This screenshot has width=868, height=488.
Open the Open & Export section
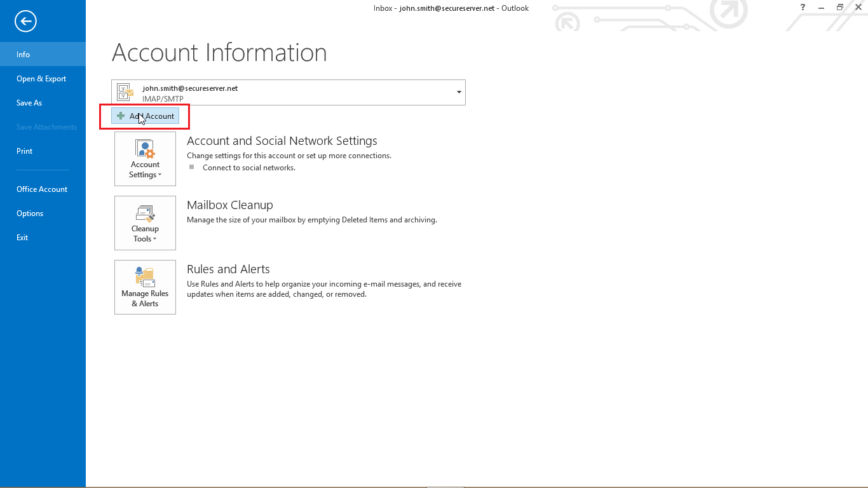[43, 79]
